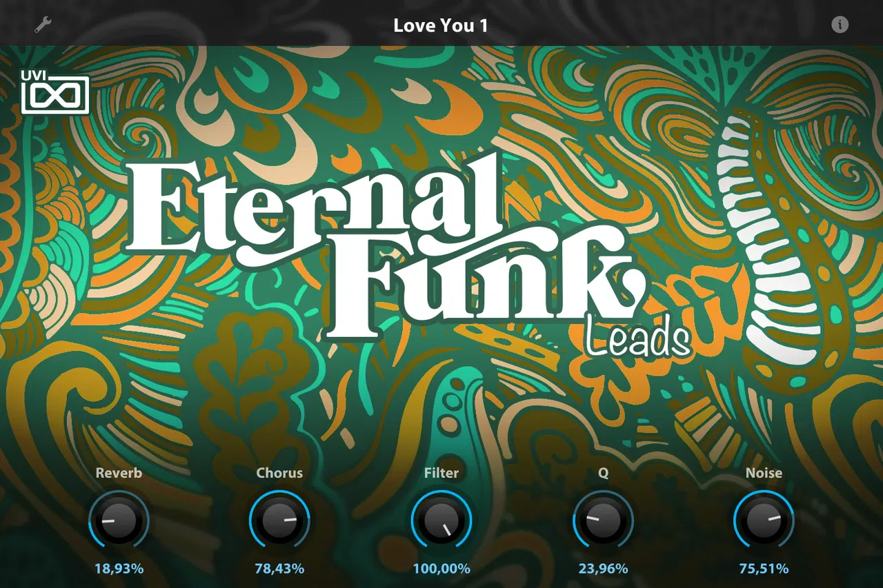Click the Love You 1 preset title
Screen dimensions: 883x588
(441, 26)
